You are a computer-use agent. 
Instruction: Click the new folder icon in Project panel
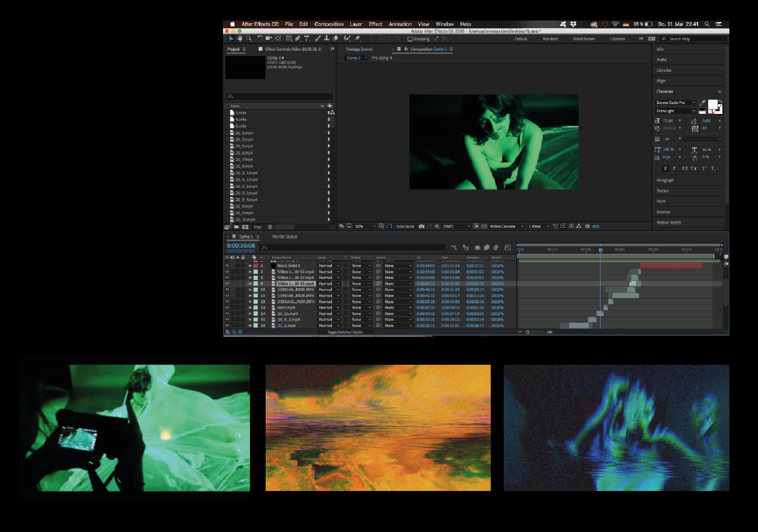click(x=236, y=227)
